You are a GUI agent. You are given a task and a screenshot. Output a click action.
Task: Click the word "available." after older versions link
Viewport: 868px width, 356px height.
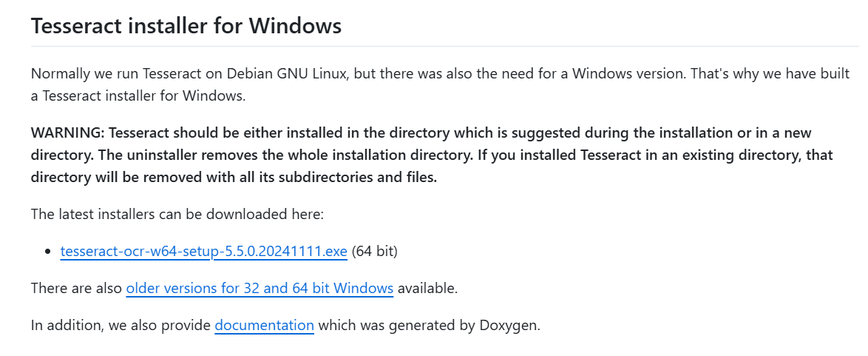427,289
